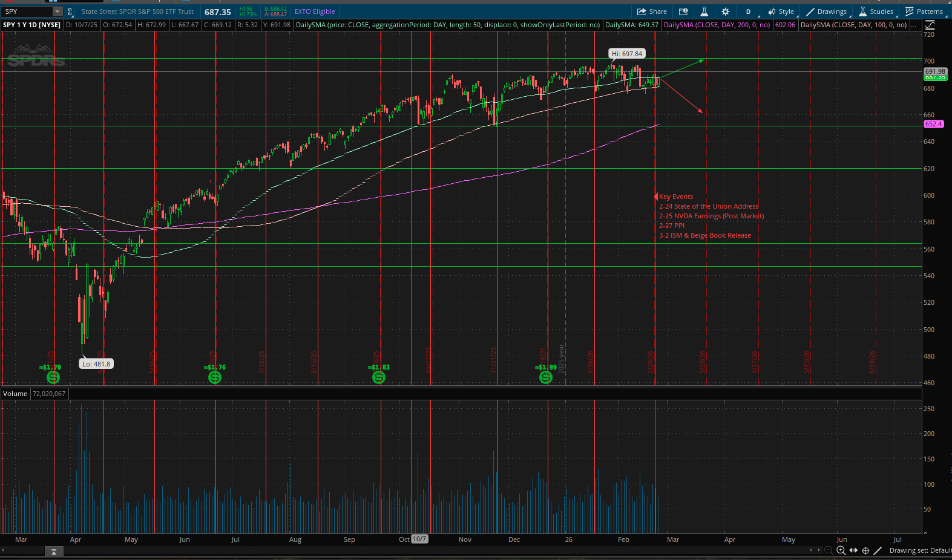Screen dimensions: 952x560
Task: Click the crosshair cursor icon
Action: (x=865, y=550)
